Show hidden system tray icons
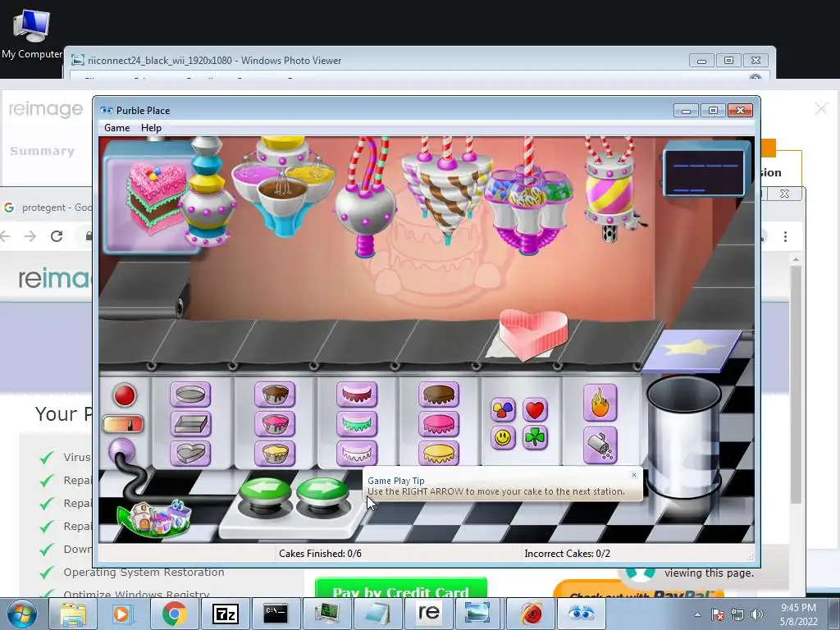 click(697, 614)
